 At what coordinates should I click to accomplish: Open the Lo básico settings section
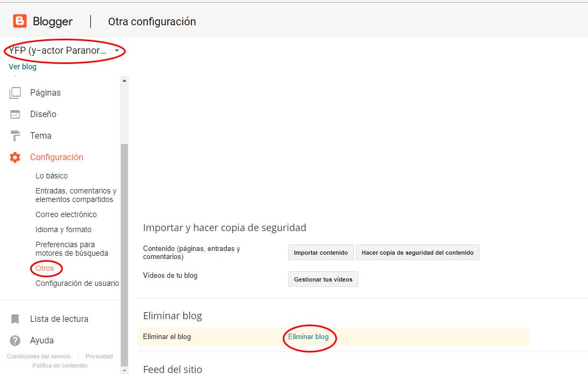coord(52,176)
